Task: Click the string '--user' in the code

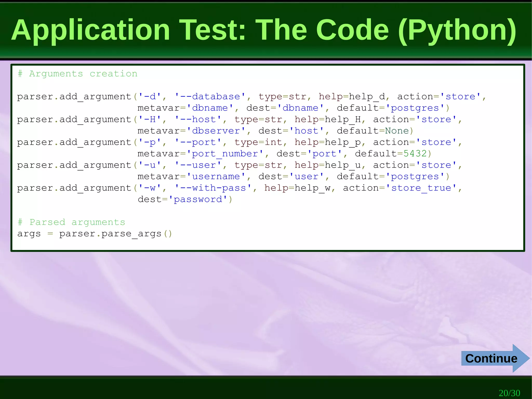Action: (198, 165)
